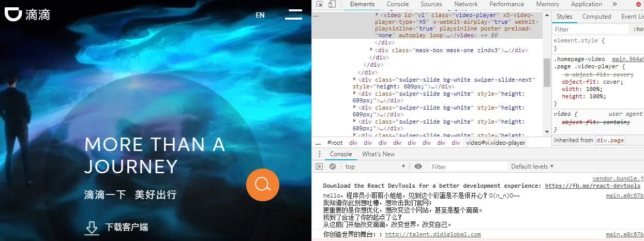Open main.964a stylesheet link
644x241 pixels.
point(628,59)
